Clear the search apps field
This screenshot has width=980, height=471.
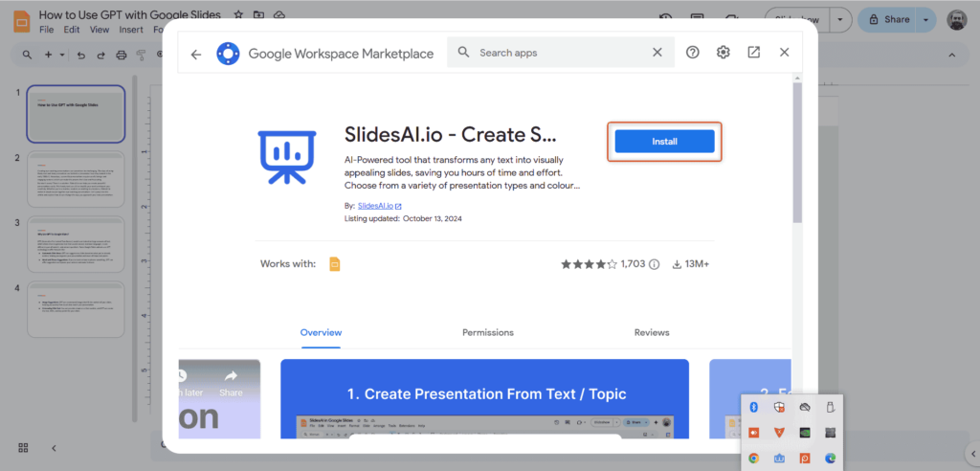click(x=657, y=53)
